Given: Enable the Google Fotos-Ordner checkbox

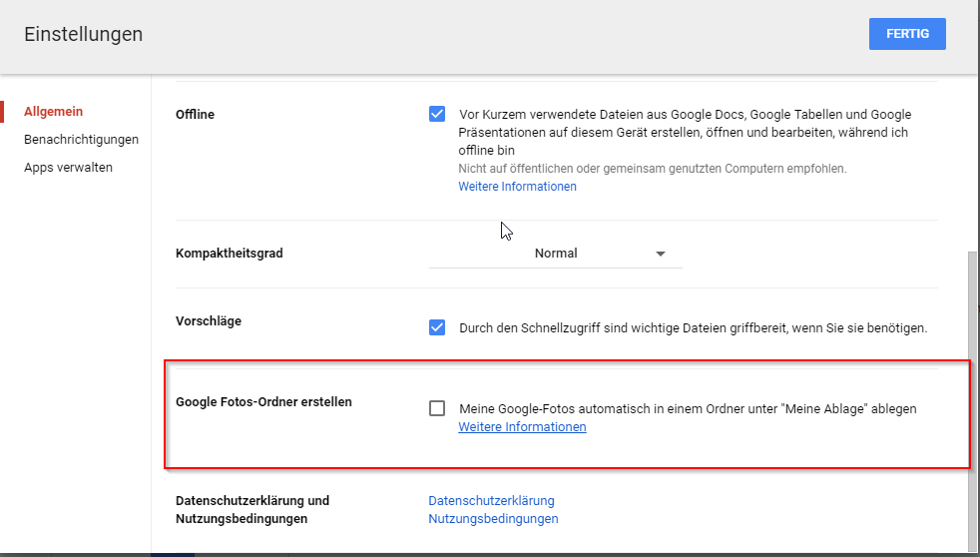Looking at the screenshot, I should pos(437,408).
